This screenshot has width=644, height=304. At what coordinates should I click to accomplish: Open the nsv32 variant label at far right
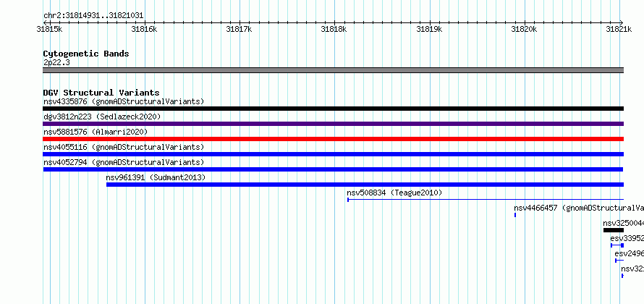click(632, 269)
